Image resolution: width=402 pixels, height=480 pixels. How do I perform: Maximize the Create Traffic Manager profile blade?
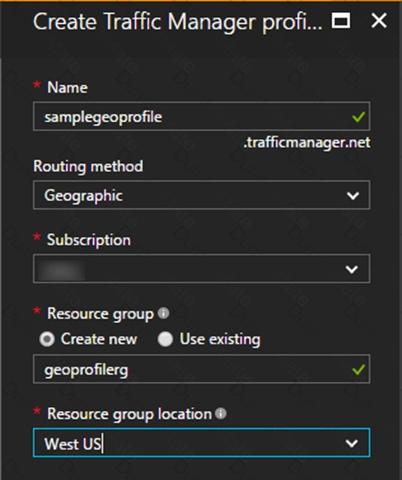click(341, 21)
